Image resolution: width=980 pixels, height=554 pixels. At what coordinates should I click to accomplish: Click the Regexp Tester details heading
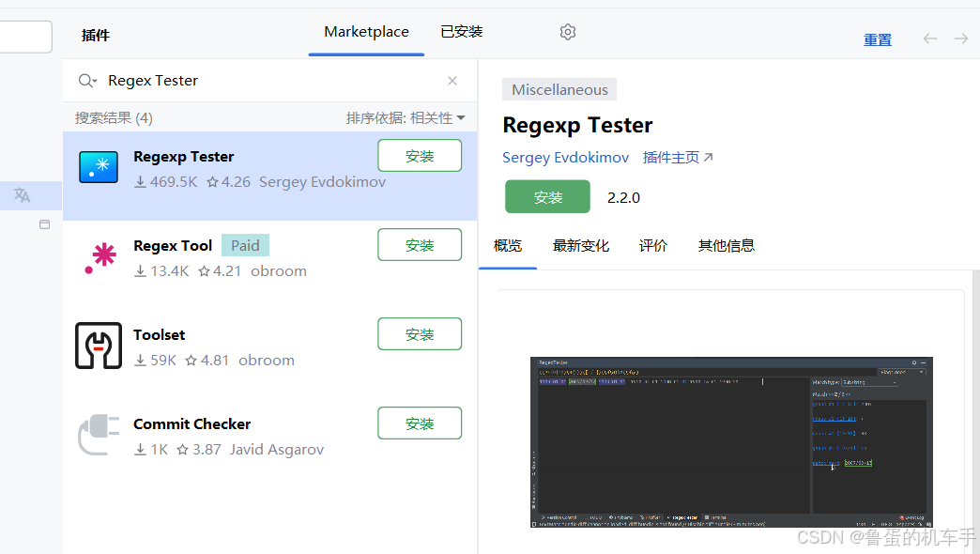(x=577, y=125)
